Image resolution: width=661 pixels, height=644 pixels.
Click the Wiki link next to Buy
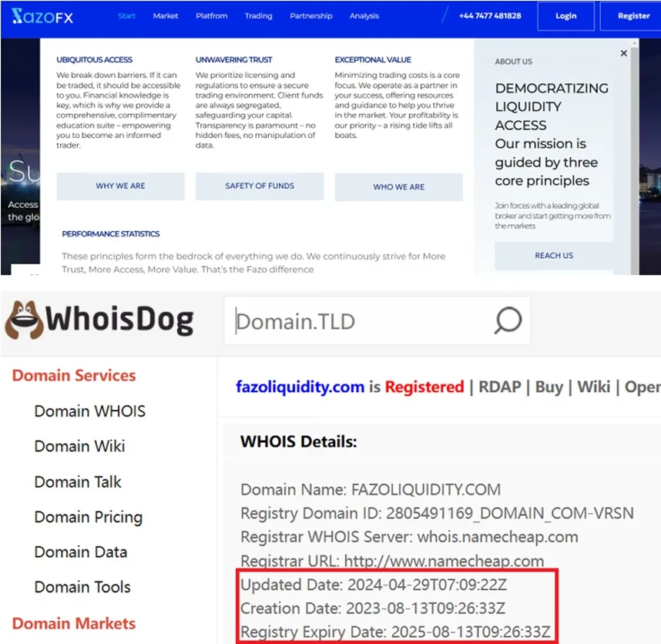[x=593, y=387]
